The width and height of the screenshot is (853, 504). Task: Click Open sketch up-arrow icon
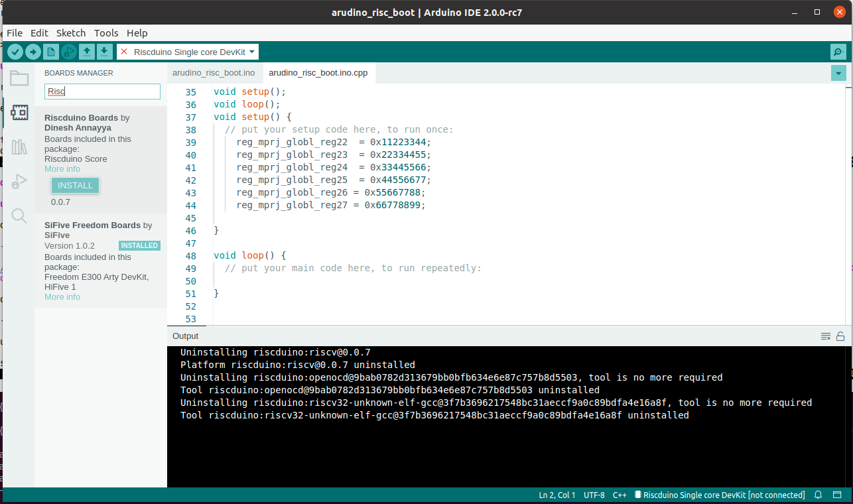coord(87,52)
